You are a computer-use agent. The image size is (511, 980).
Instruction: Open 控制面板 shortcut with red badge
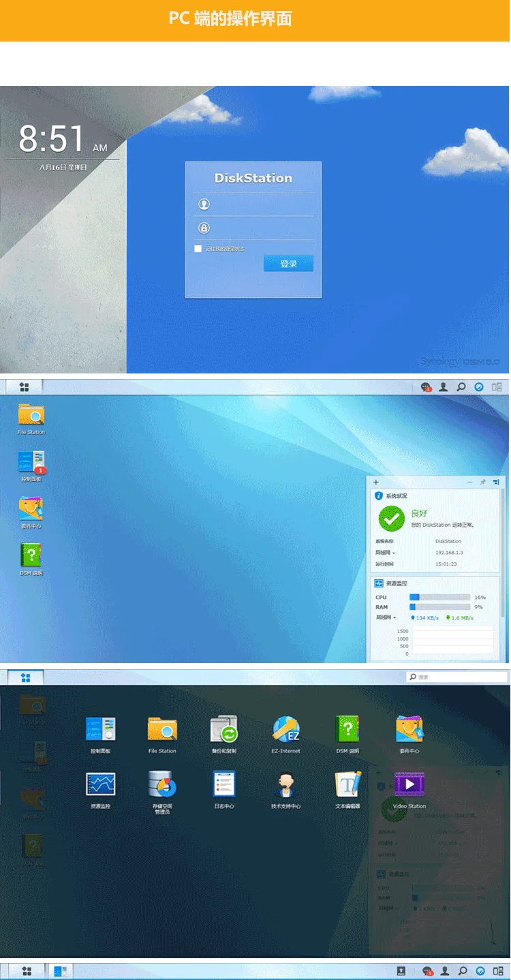(x=31, y=466)
